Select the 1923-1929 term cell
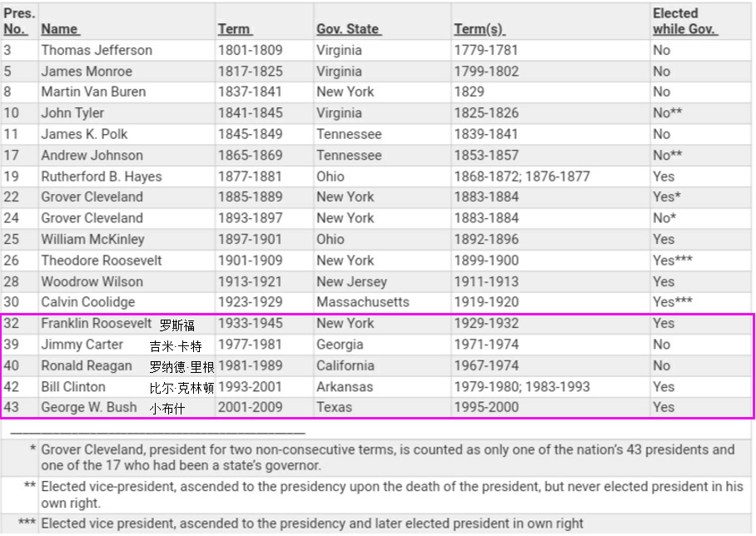 pos(250,302)
